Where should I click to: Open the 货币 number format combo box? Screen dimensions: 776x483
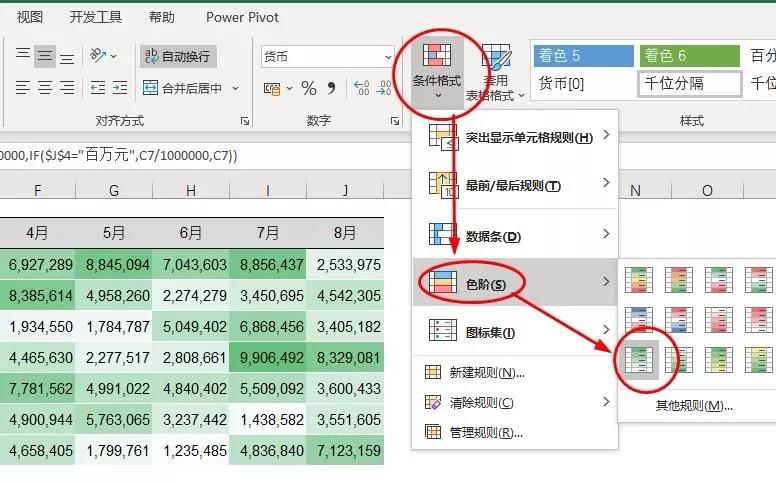pyautogui.click(x=328, y=56)
